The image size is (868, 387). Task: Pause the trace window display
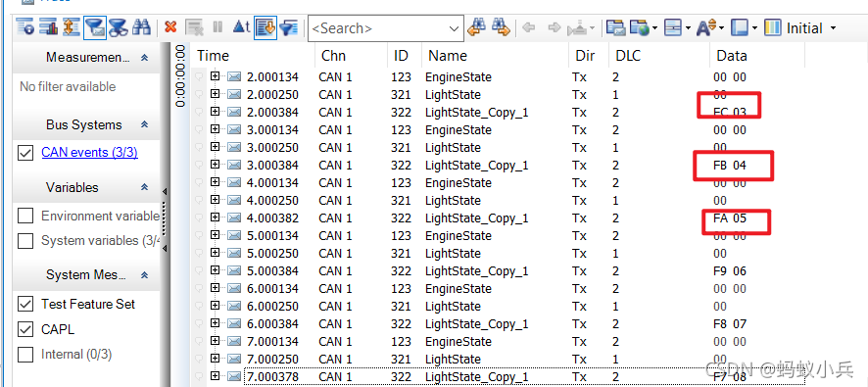(217, 26)
